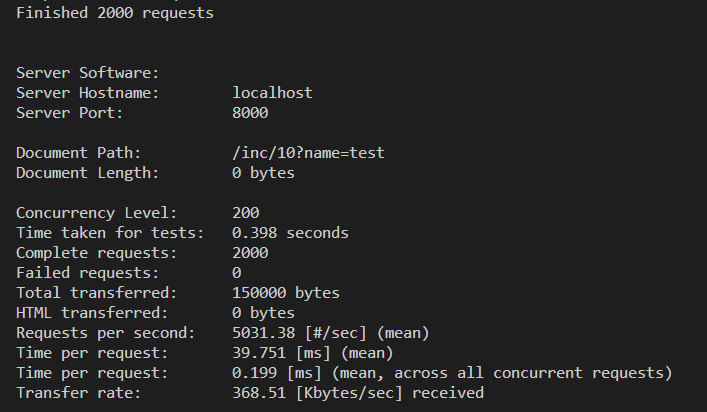
Task: Click the 'Document Length:' label
Action: [x=88, y=173]
